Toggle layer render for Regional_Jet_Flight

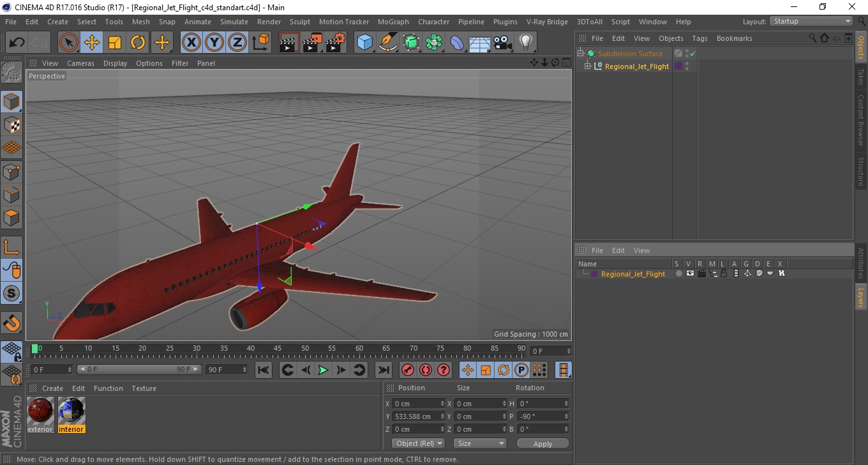click(x=701, y=273)
